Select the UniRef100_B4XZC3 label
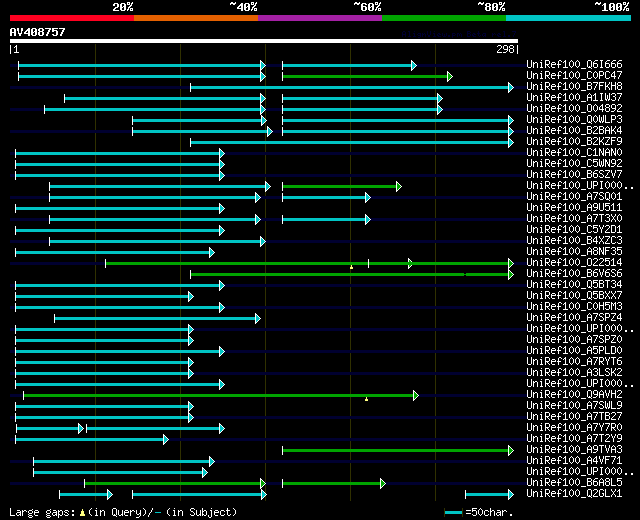Screen dimensions: 640x520 point(574,241)
